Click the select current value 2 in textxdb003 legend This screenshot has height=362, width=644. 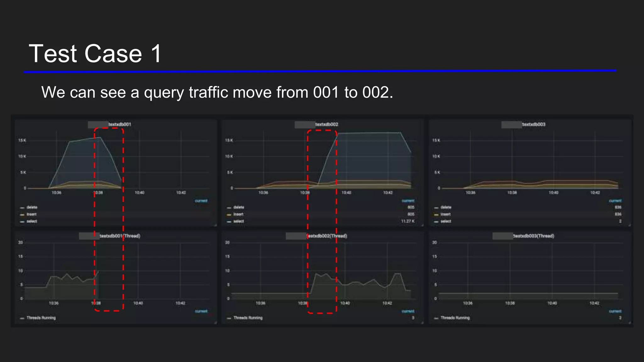click(620, 221)
